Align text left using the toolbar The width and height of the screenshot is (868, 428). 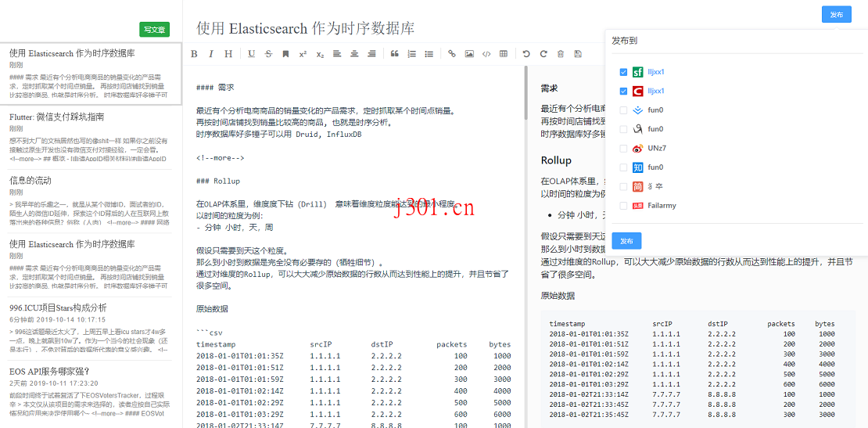click(337, 54)
